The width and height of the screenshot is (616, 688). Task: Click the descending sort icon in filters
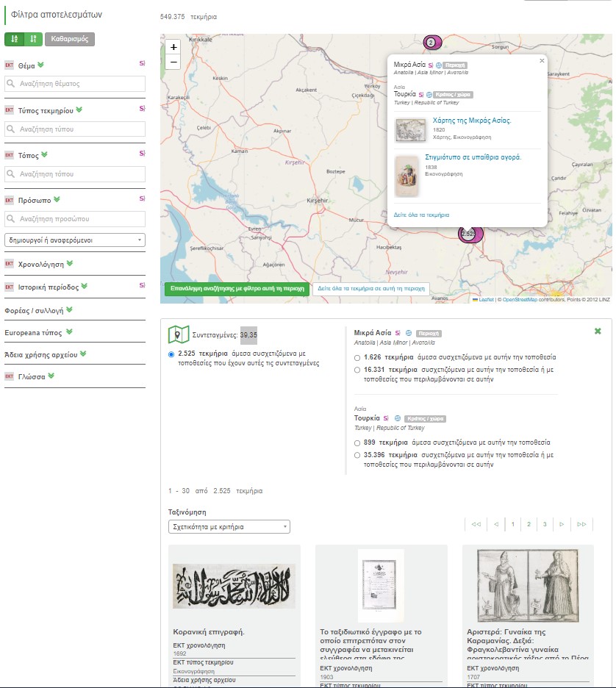(x=33, y=39)
